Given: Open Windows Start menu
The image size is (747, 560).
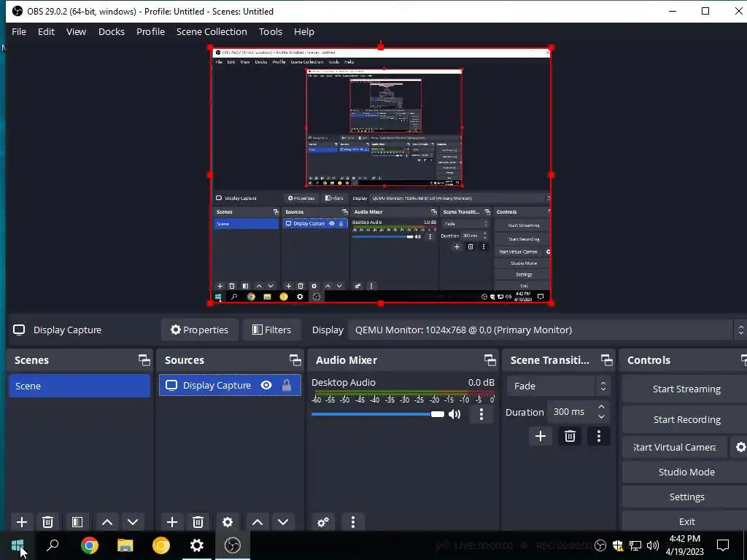Looking at the screenshot, I should click(x=18, y=545).
